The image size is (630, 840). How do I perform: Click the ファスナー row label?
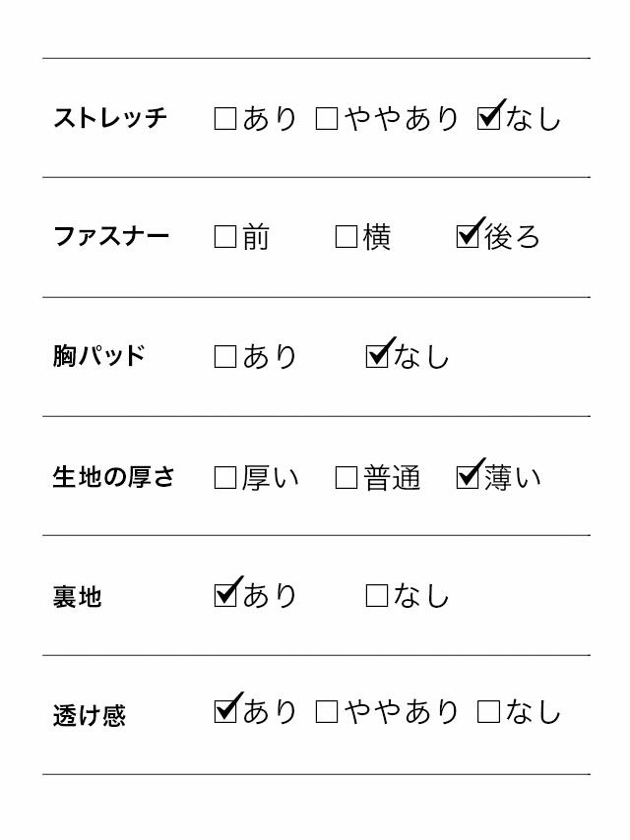111,237
